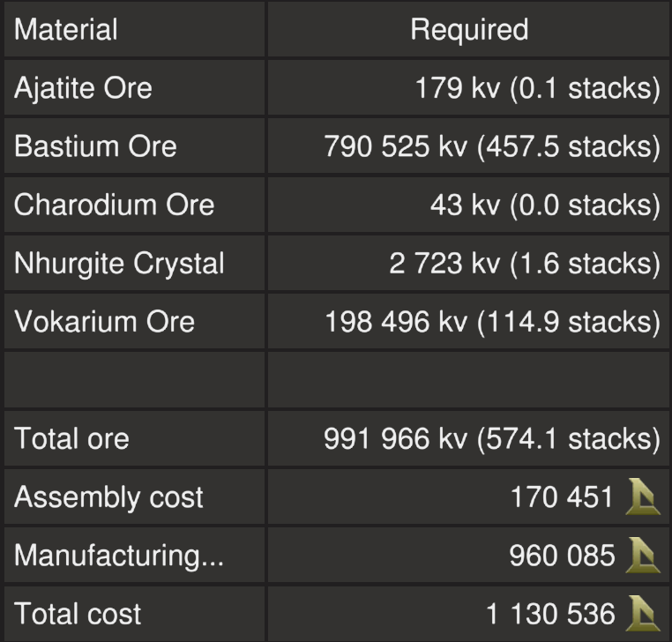Click the Total ore label
The width and height of the screenshot is (672, 642).
coord(71,438)
